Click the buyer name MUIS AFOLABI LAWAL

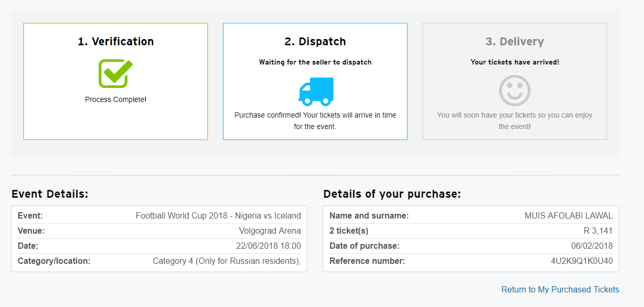(x=569, y=215)
